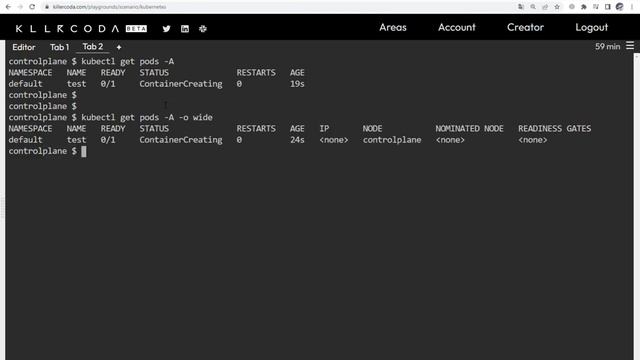Click the Logout link
This screenshot has width=640, height=360.
591,27
